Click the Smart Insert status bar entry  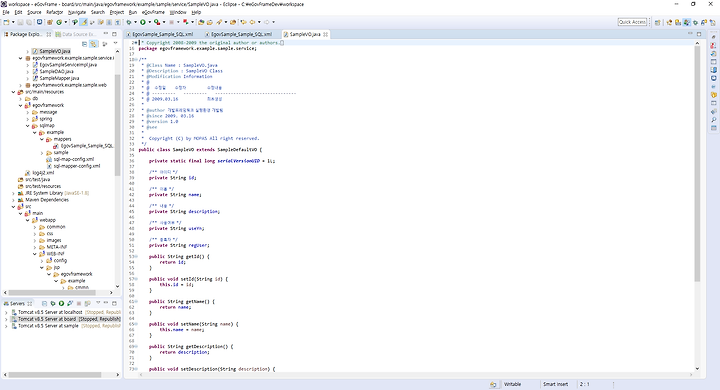tap(556, 384)
